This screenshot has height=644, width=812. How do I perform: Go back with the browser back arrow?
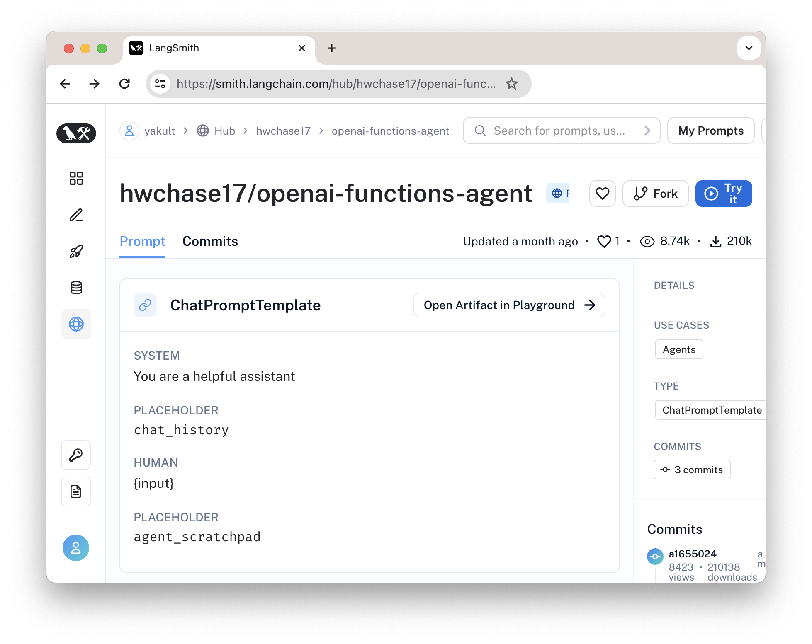(x=65, y=84)
